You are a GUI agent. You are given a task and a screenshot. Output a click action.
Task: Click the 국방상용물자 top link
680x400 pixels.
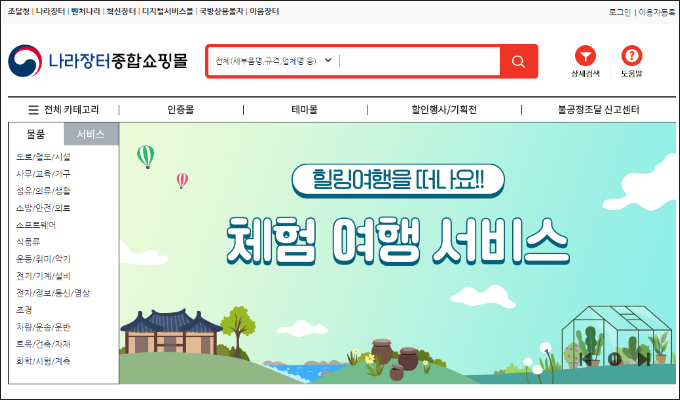pos(221,12)
